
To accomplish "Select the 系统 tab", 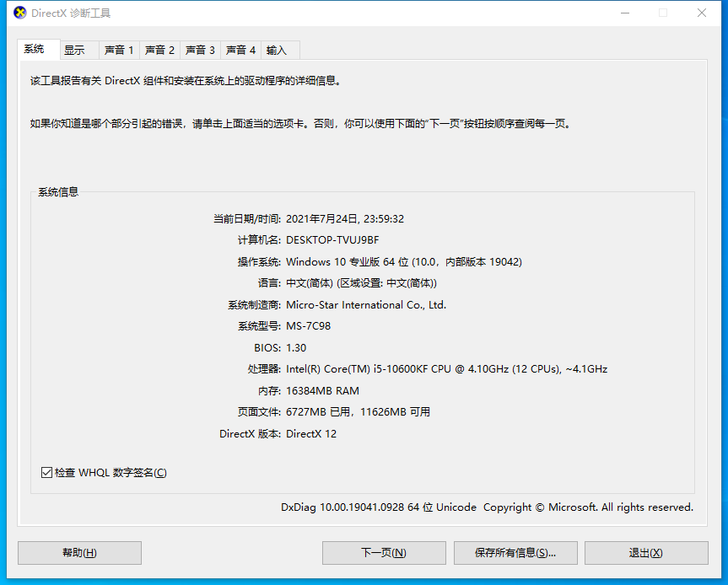I will coord(39,49).
